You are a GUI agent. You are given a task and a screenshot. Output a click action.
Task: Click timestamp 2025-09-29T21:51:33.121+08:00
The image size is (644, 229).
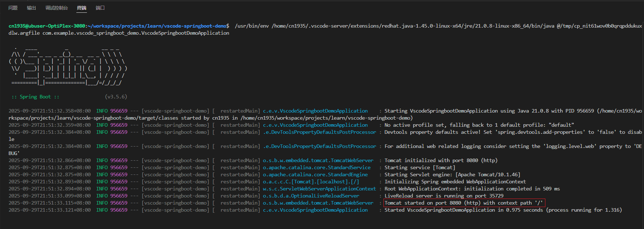(x=49, y=210)
